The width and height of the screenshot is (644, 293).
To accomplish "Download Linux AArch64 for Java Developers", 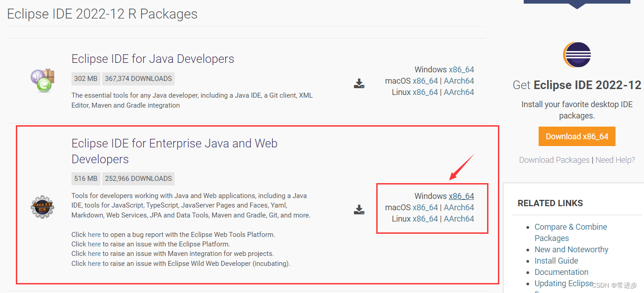I will (x=459, y=92).
